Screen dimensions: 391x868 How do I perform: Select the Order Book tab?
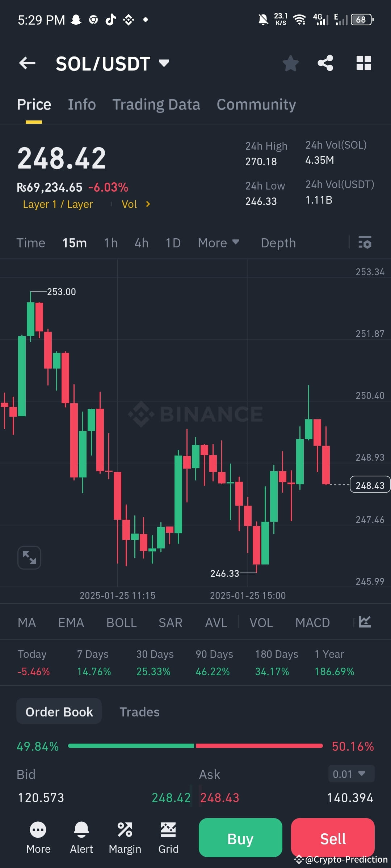click(x=59, y=711)
